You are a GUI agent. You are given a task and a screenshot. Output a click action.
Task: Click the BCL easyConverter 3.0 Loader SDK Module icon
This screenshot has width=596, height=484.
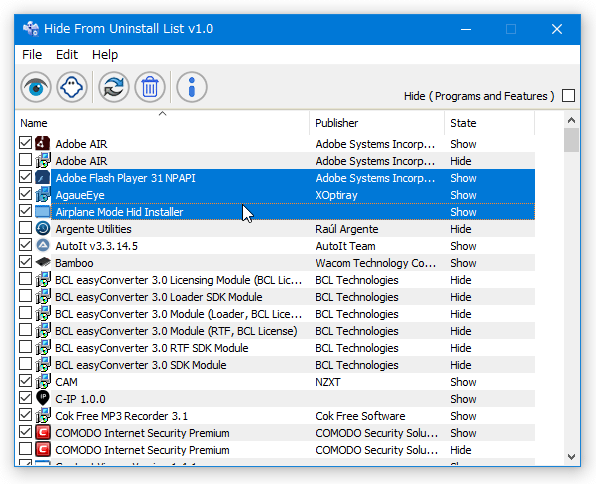[x=43, y=297]
